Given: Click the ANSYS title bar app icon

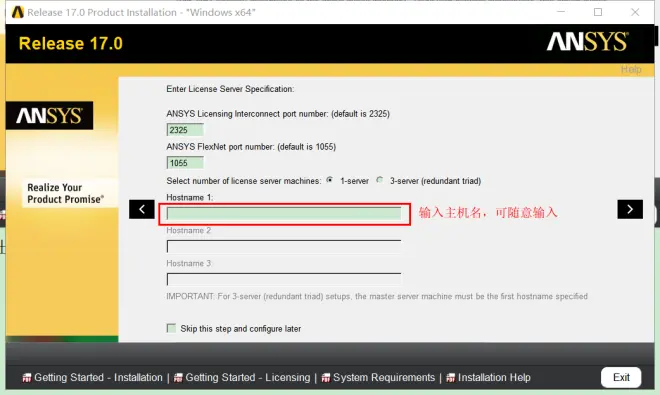Looking at the screenshot, I should 18,12.
